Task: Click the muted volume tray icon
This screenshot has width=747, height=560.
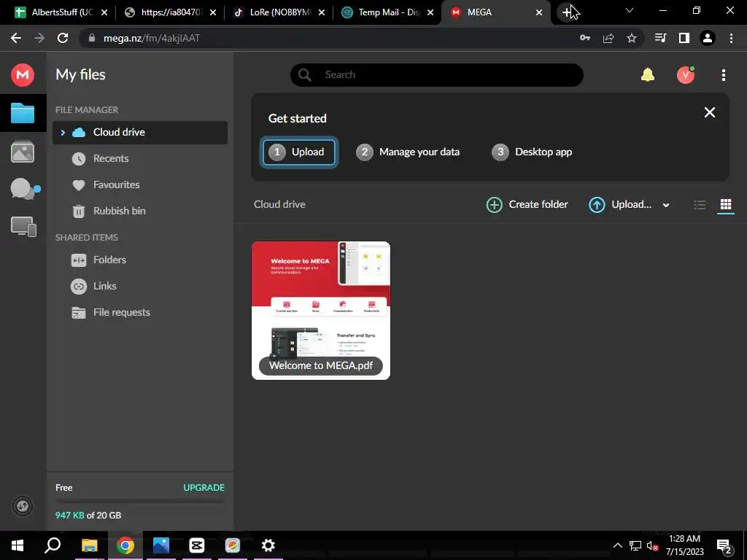Action: click(x=652, y=545)
